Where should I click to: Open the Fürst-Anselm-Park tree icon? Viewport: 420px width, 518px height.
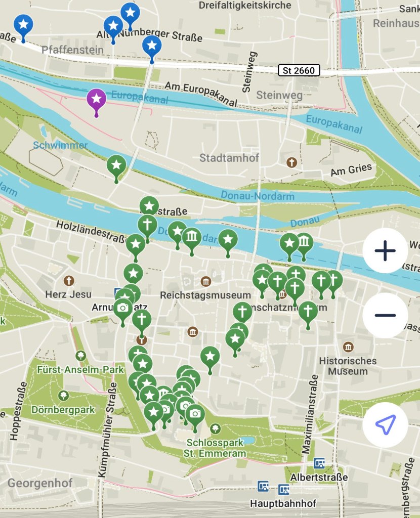[x=80, y=356]
